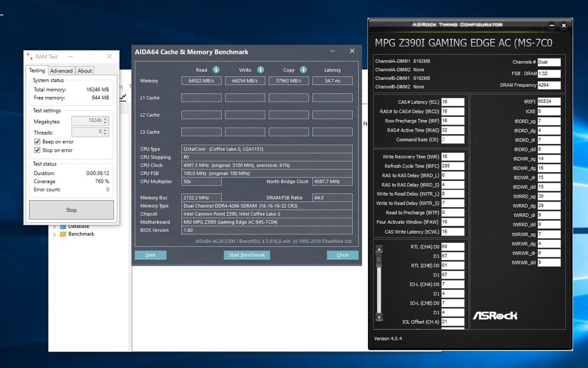Click scrollbar up arrow in ASRock timing panel
Screen dimensions: 588x368
(x=378, y=250)
